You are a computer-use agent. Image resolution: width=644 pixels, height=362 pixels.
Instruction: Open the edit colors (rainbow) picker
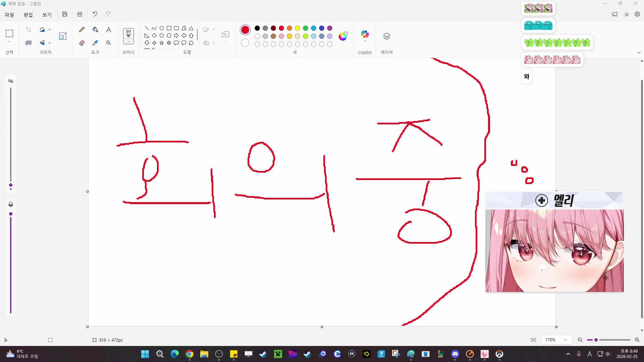(343, 36)
